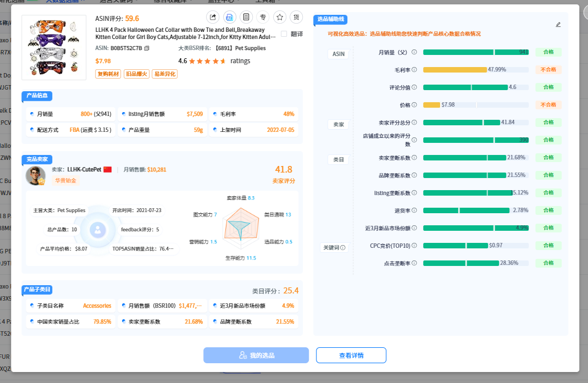Click the FBA (运费 $3.15) value

[90, 130]
